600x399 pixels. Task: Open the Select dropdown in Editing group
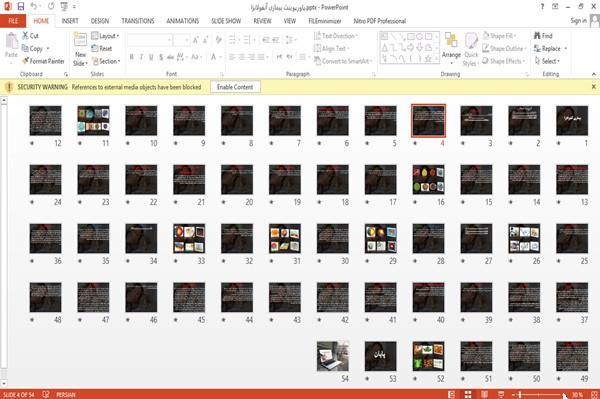click(x=547, y=61)
